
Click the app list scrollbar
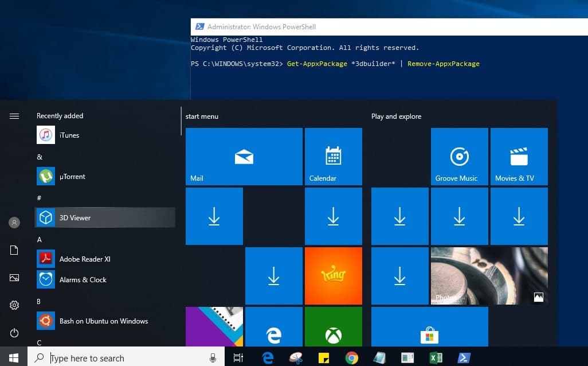(181, 121)
